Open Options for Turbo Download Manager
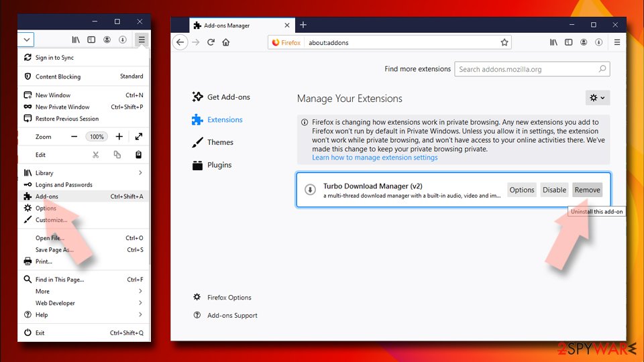Viewport: 644px width, 362px height. (x=522, y=190)
